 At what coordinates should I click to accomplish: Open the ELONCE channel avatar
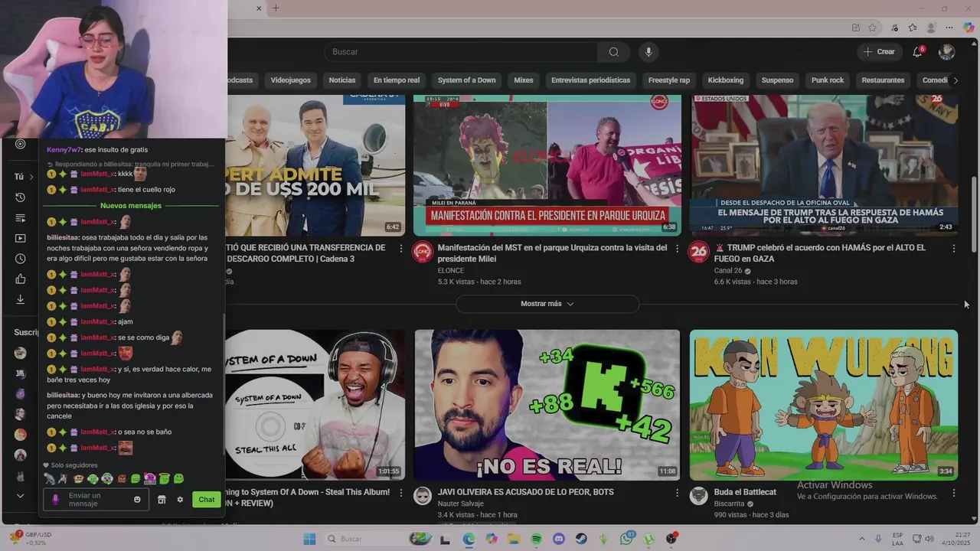click(x=423, y=252)
